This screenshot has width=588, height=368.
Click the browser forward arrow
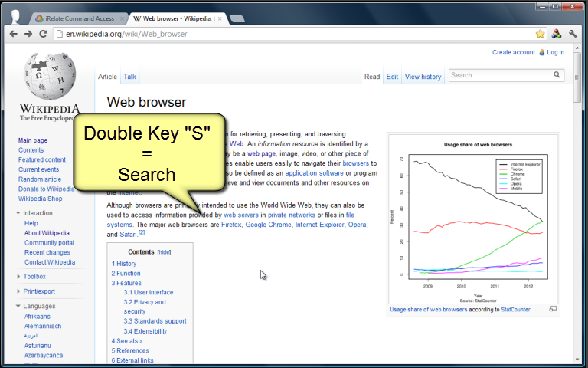pos(28,34)
